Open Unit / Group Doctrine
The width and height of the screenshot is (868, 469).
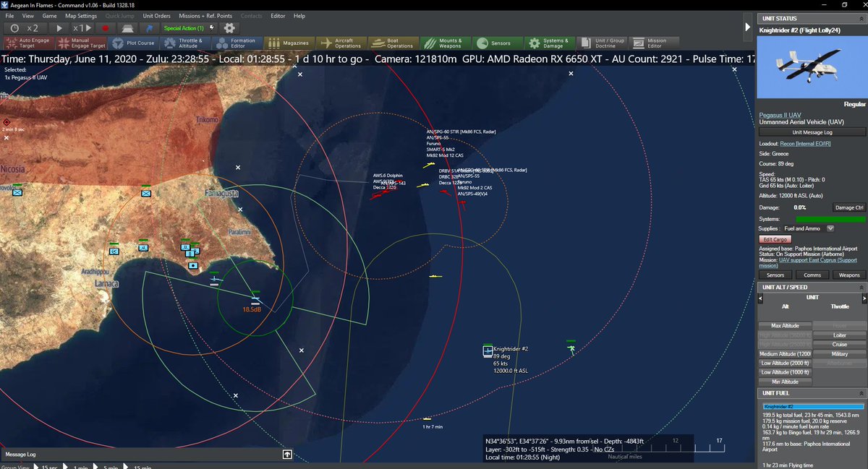pos(602,43)
